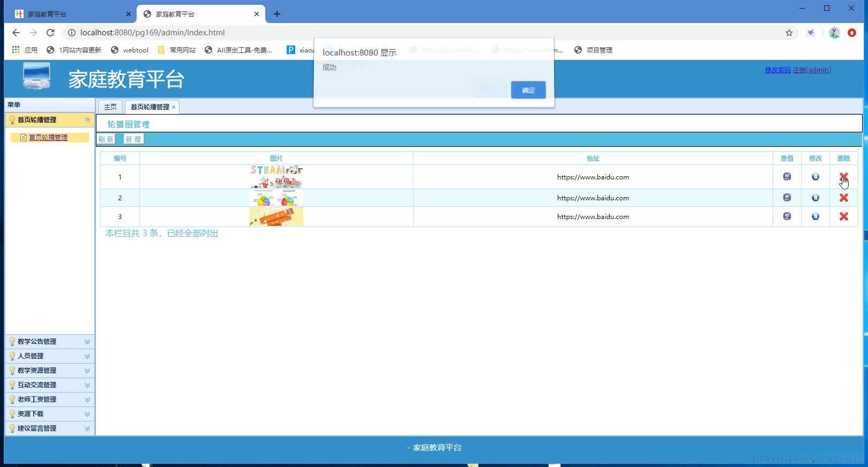The width and height of the screenshot is (868, 467).
Task: Open the Chrome apps grid shortcut
Action: pos(16,50)
